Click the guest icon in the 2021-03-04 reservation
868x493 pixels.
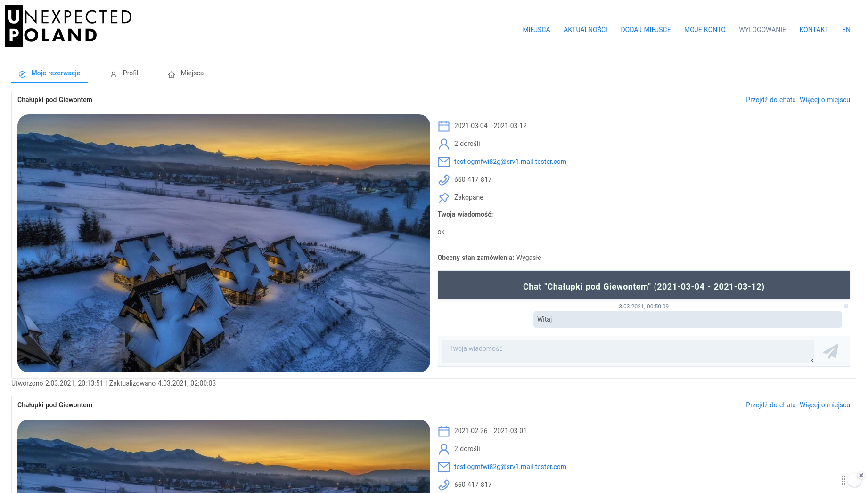click(x=444, y=144)
